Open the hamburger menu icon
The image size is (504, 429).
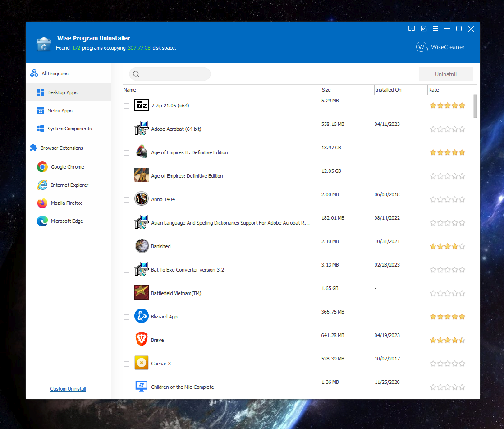pyautogui.click(x=435, y=28)
